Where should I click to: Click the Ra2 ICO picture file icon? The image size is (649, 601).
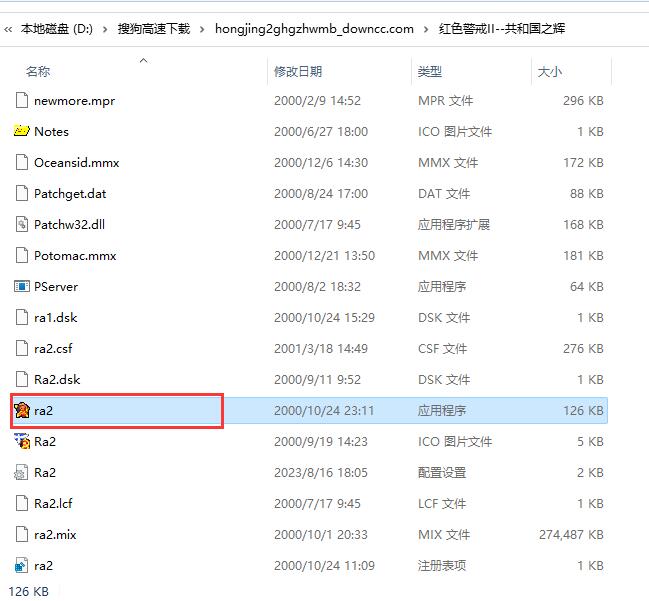tap(22, 441)
